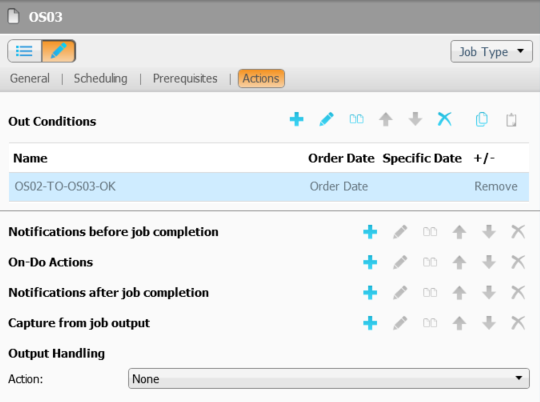540x402 pixels.
Task: Delete notification after job completion
Action: coord(518,292)
